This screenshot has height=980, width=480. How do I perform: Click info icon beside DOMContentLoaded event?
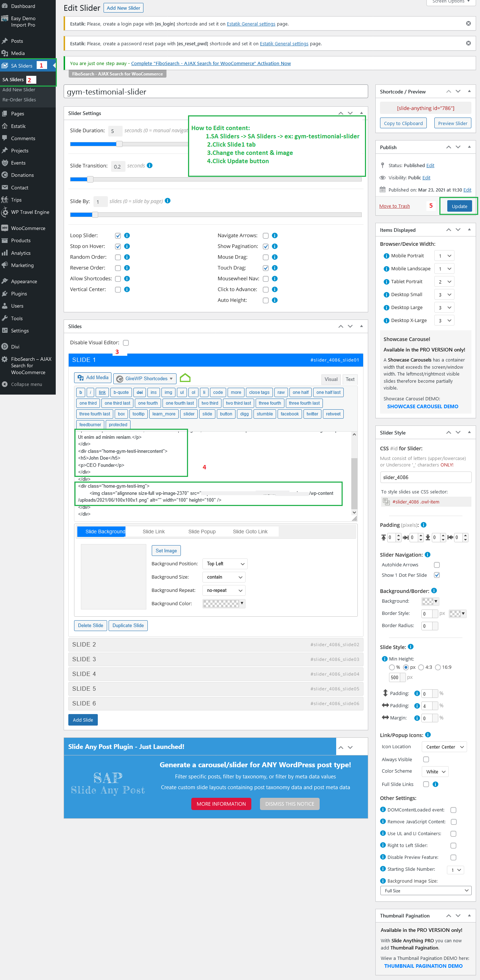pyautogui.click(x=383, y=809)
